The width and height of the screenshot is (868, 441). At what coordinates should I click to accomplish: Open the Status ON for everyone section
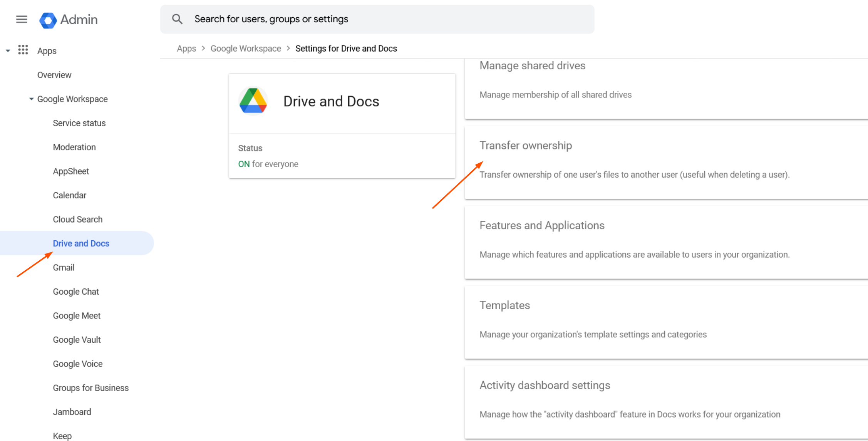coord(342,156)
